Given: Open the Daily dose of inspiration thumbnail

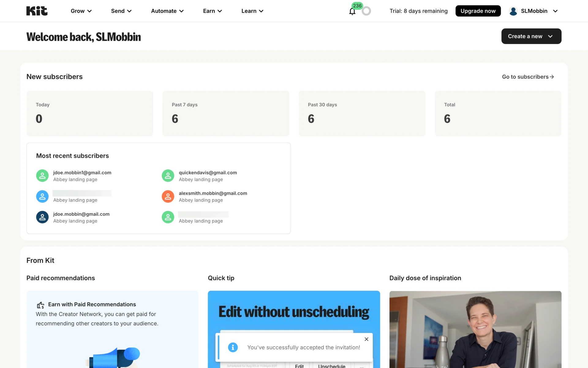Looking at the screenshot, I should click(475, 329).
